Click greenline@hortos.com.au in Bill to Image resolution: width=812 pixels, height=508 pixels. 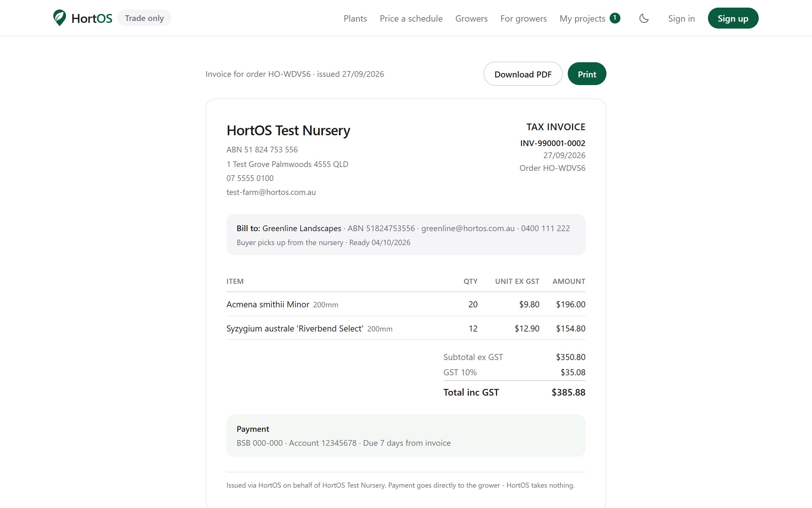tap(468, 229)
